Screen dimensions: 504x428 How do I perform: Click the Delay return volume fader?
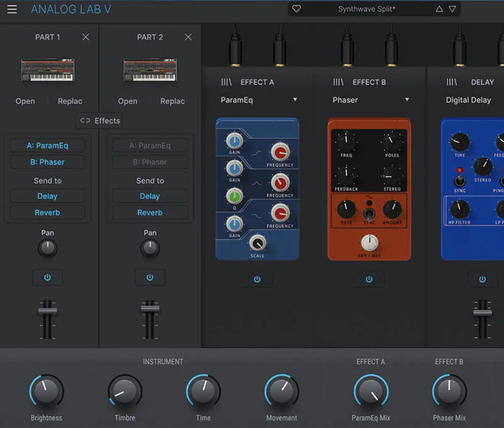(482, 312)
